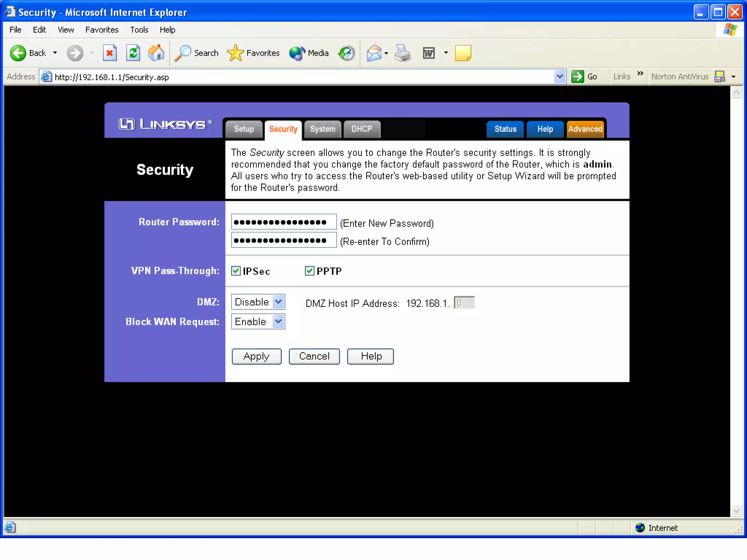Click the Enter New Password field
The height and width of the screenshot is (560, 747).
[x=283, y=222]
